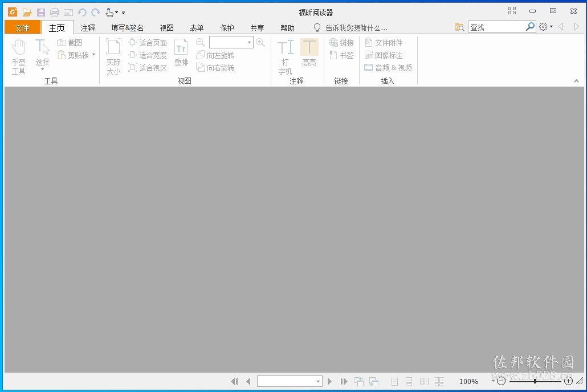Redo the action with the redo arrow
The image size is (587, 392).
tap(96, 13)
